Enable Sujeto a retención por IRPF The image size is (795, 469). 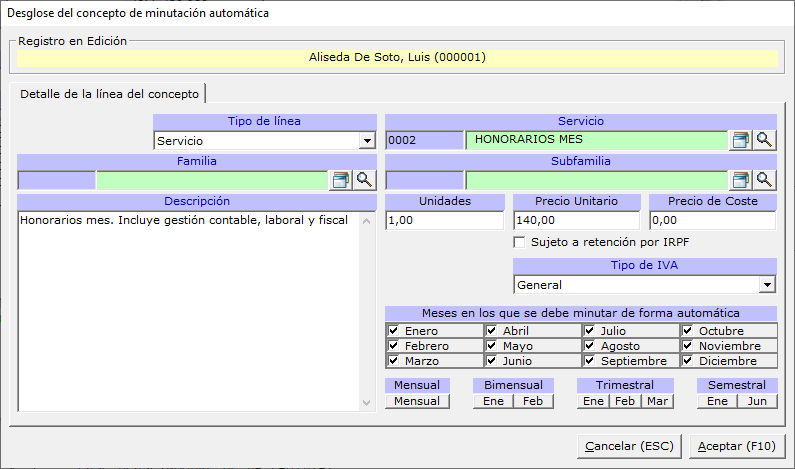coord(519,243)
